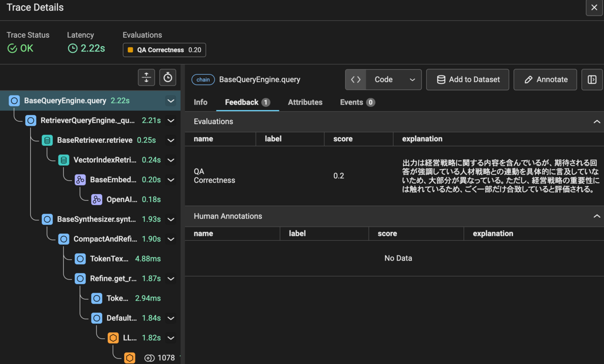The width and height of the screenshot is (604, 364).
Task: Collapse the RetrieverQueryEngine tree node
Action: point(171,121)
